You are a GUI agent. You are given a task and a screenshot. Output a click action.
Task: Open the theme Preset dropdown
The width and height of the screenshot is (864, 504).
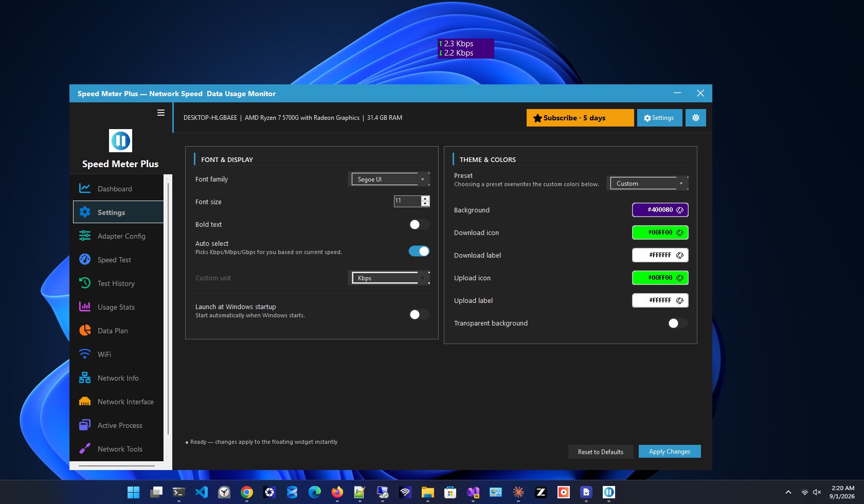(649, 183)
